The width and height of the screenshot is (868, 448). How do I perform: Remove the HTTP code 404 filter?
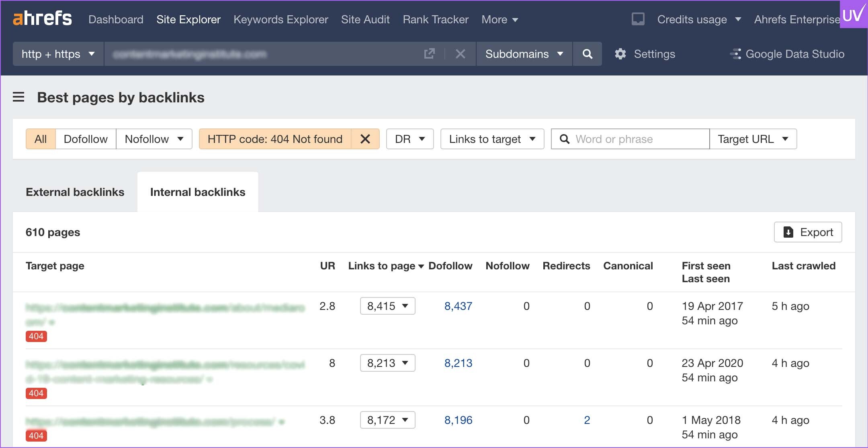coord(365,139)
